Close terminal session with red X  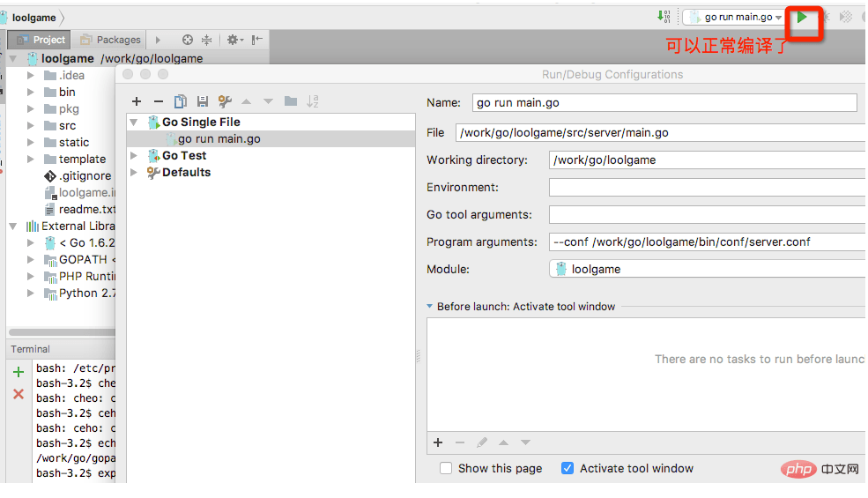(x=19, y=394)
